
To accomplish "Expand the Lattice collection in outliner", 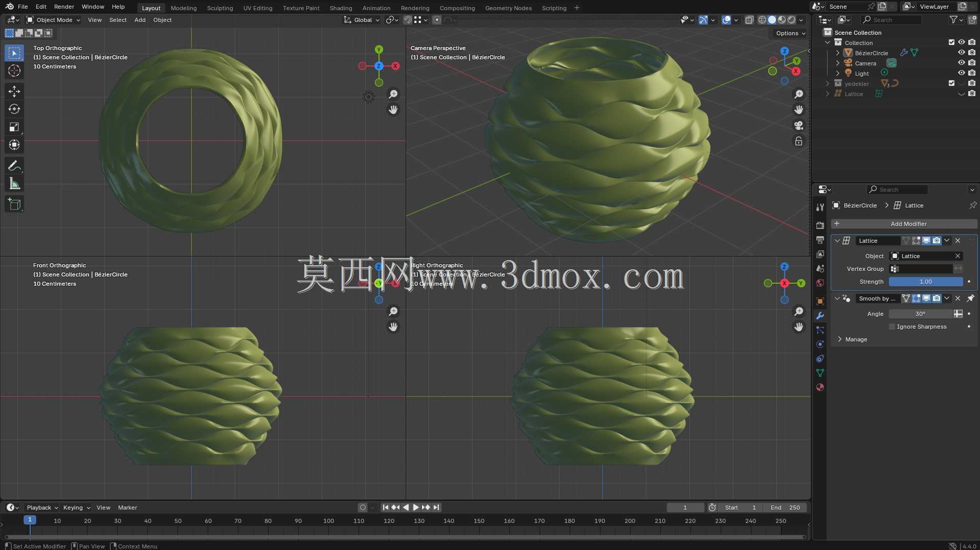I will [828, 94].
